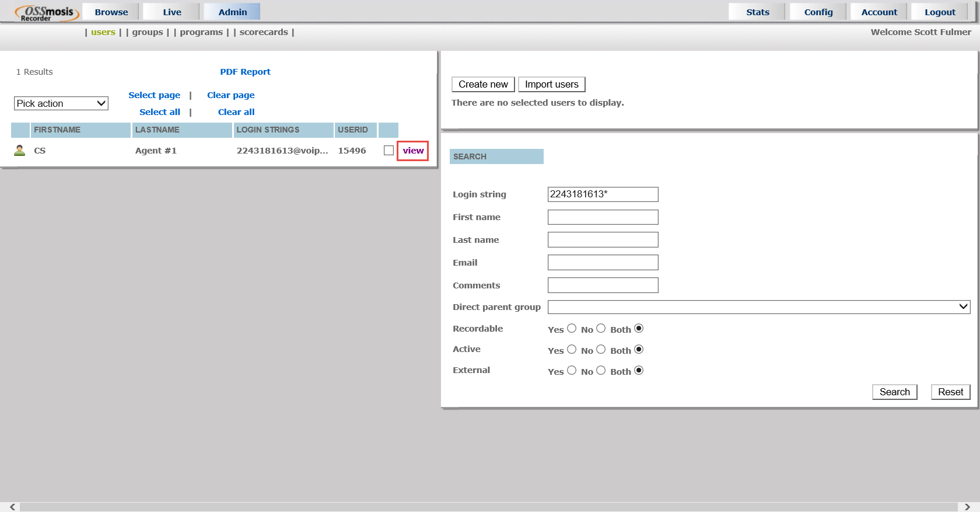Tick the checkbox for user 15496

pos(388,151)
